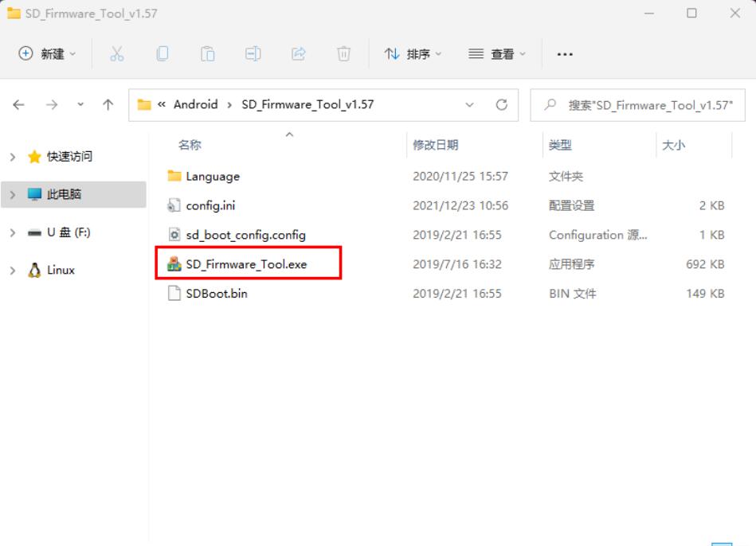Click the Rename icon in toolbar
The image size is (756, 546).
253,54
